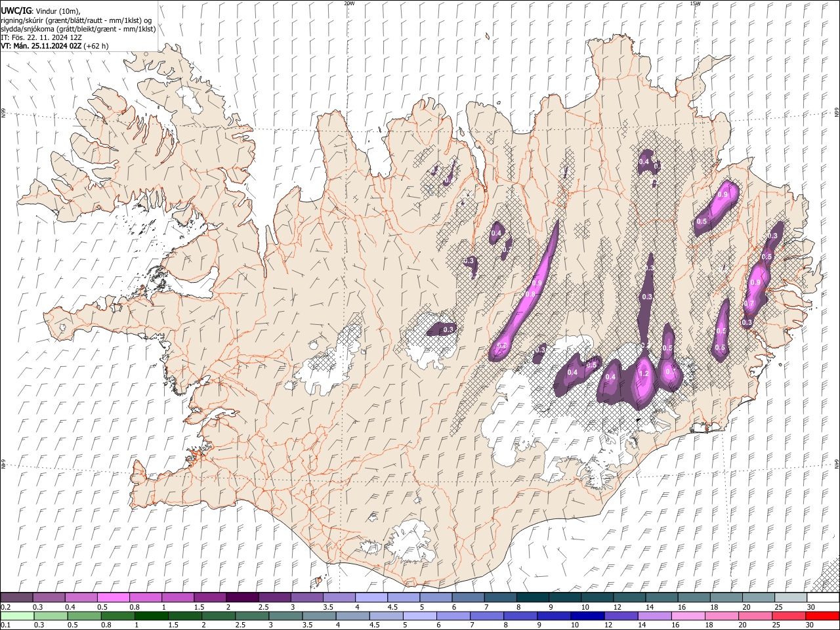Click the '30' label in the upper legend
This screenshot has width=840, height=630.
click(x=810, y=607)
